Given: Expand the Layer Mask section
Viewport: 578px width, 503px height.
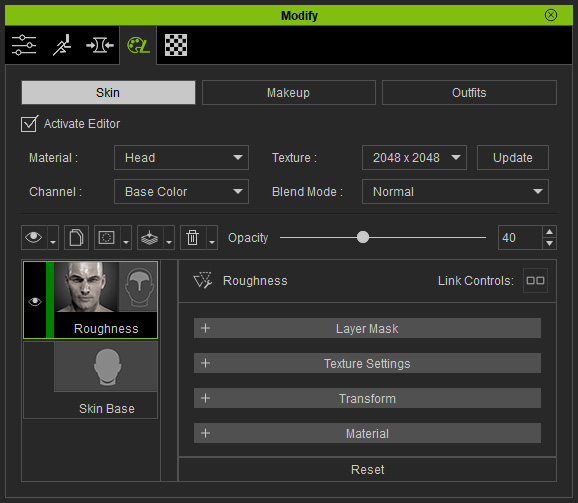Looking at the screenshot, I should pos(368,328).
